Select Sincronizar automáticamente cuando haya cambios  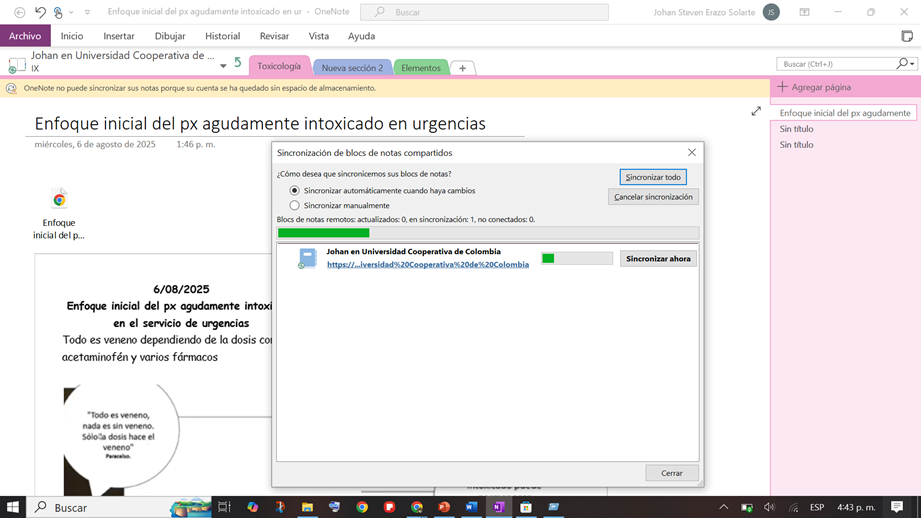pyautogui.click(x=294, y=190)
